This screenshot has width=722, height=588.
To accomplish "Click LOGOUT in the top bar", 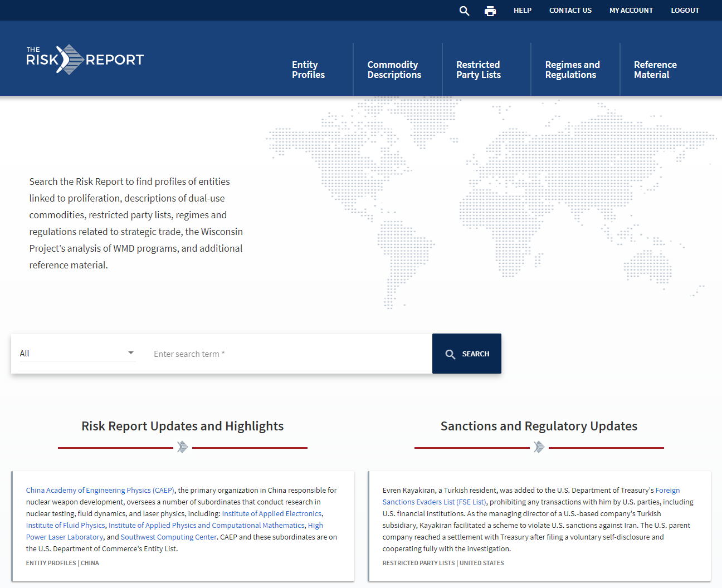I will tap(685, 11).
